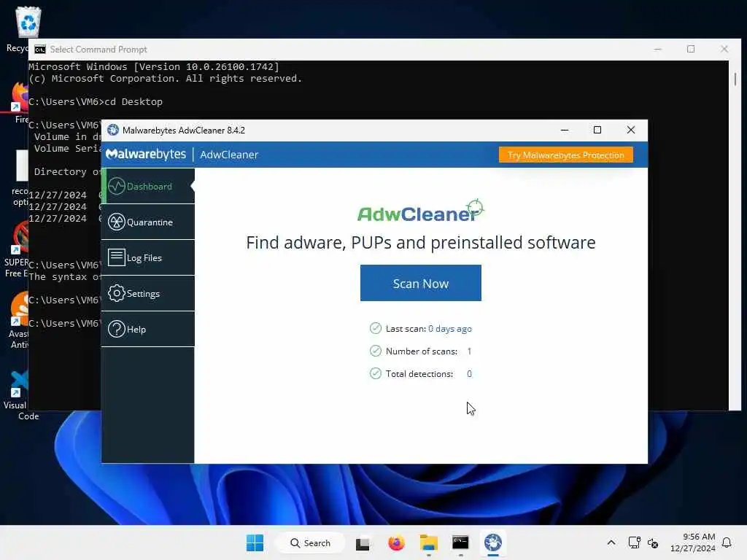This screenshot has width=747, height=560.
Task: Click the 'Number of scans:' label
Action: tap(421, 351)
